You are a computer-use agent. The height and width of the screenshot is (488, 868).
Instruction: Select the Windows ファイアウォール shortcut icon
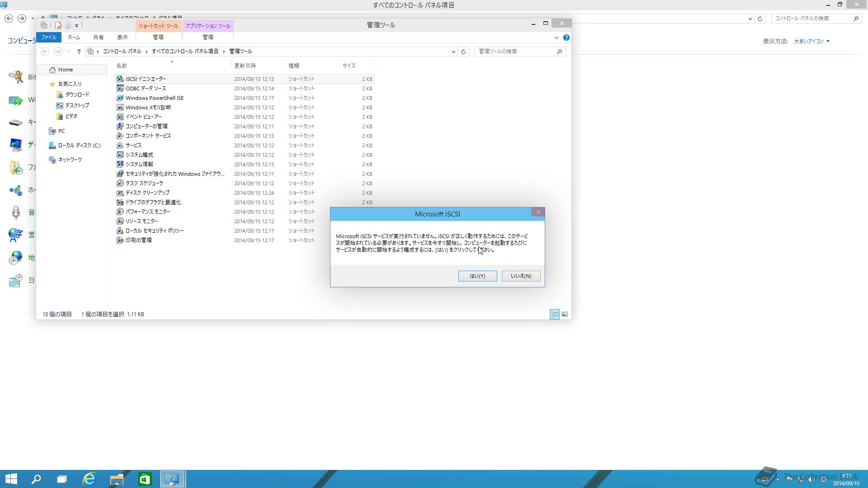tap(120, 174)
